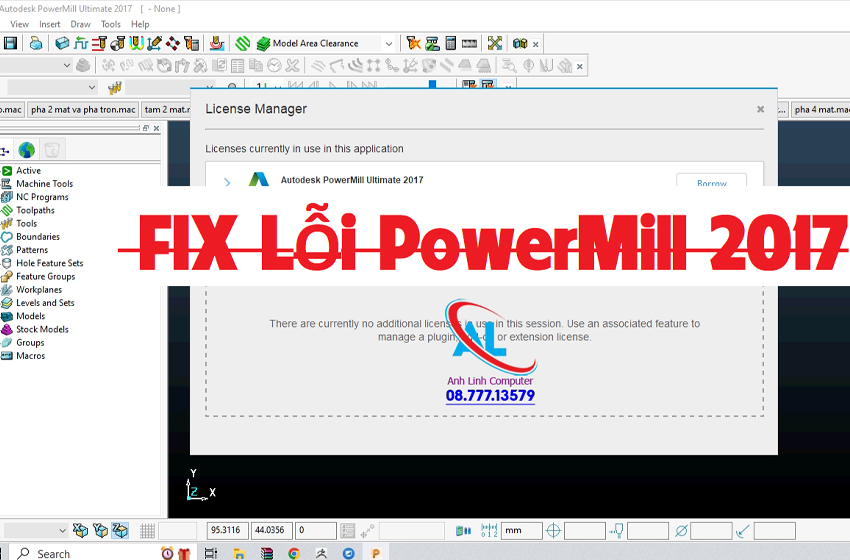Click the globe icon in explorer panel
The width and height of the screenshot is (850, 560).
(x=26, y=150)
